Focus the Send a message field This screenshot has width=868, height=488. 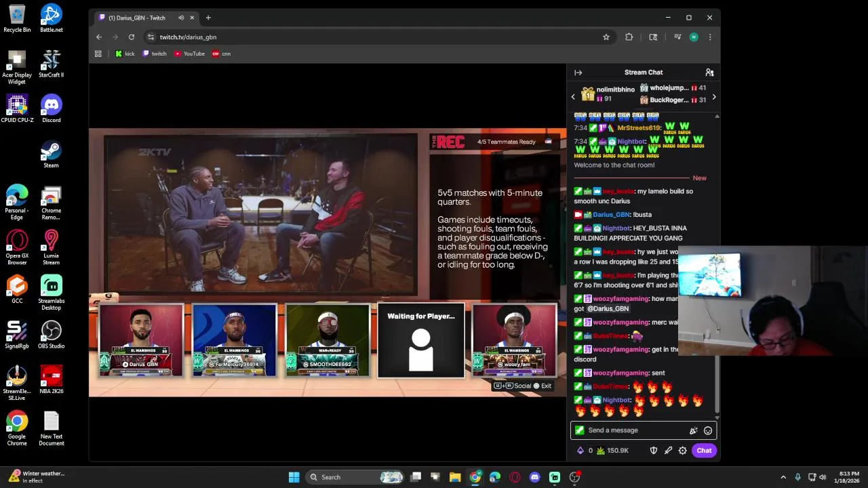point(643,430)
